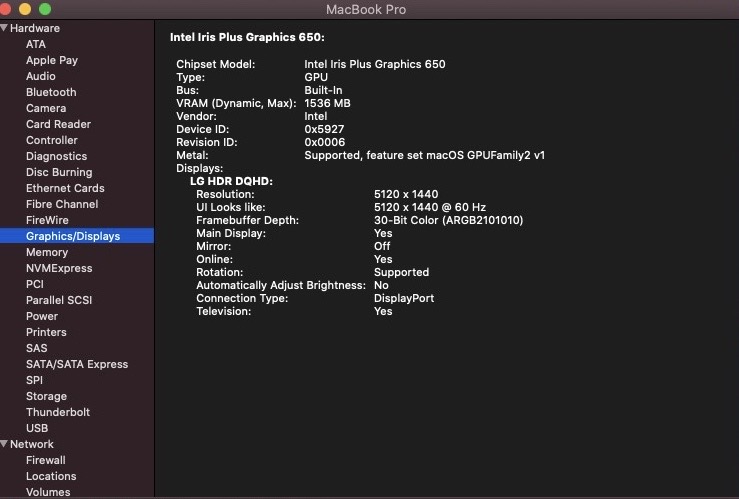Open Power information

point(42,317)
